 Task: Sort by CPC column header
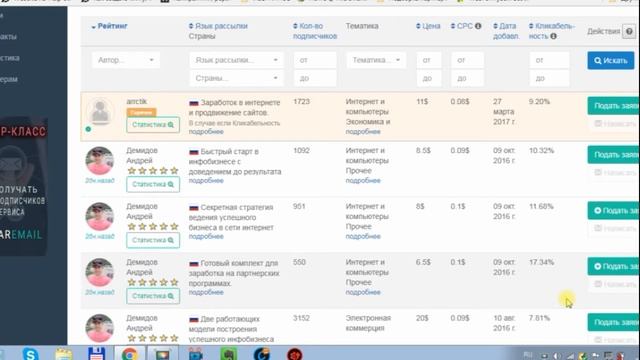tap(462, 26)
